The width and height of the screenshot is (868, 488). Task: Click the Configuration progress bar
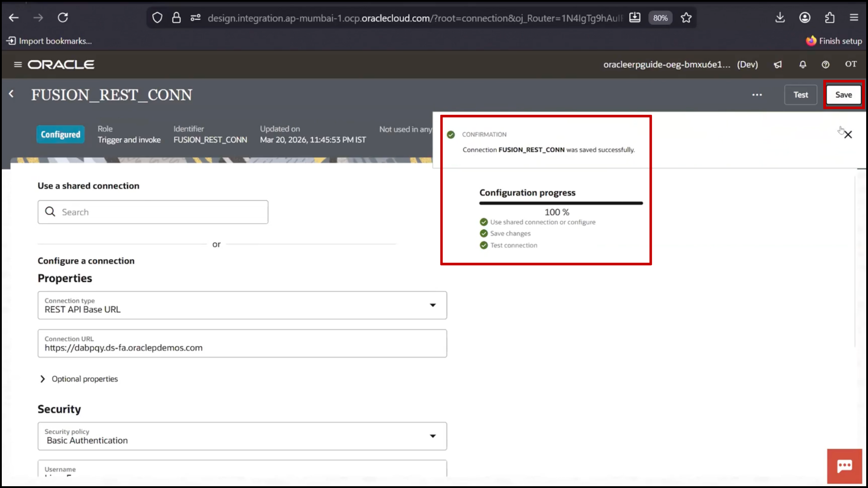561,203
